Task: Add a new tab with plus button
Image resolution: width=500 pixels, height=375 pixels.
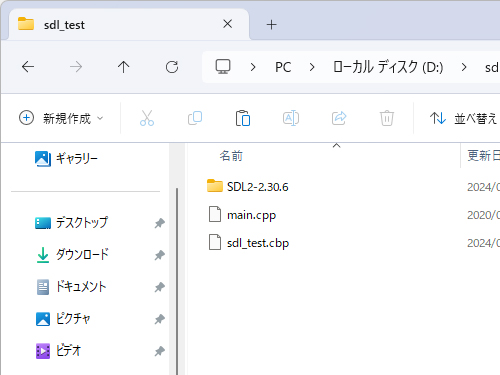Action: [x=271, y=25]
